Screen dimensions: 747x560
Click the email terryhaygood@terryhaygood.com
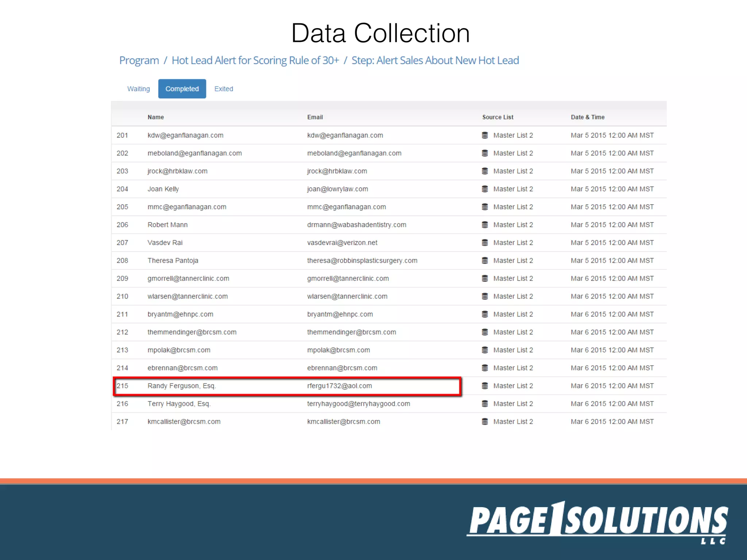click(x=359, y=403)
